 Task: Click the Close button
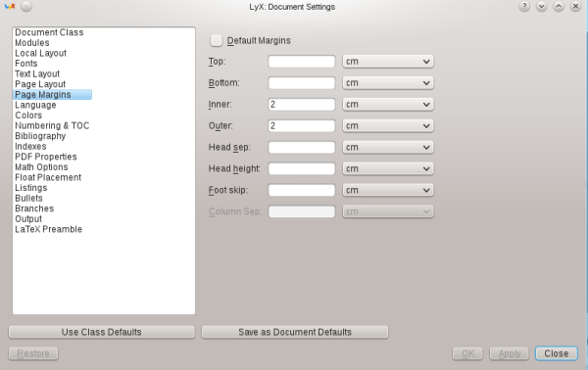click(x=557, y=353)
